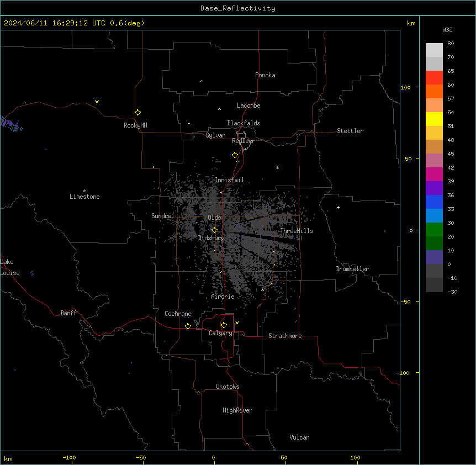The image size is (476, 465).
Task: Click the white plus marker north of Drumheller
Action: coord(338,207)
